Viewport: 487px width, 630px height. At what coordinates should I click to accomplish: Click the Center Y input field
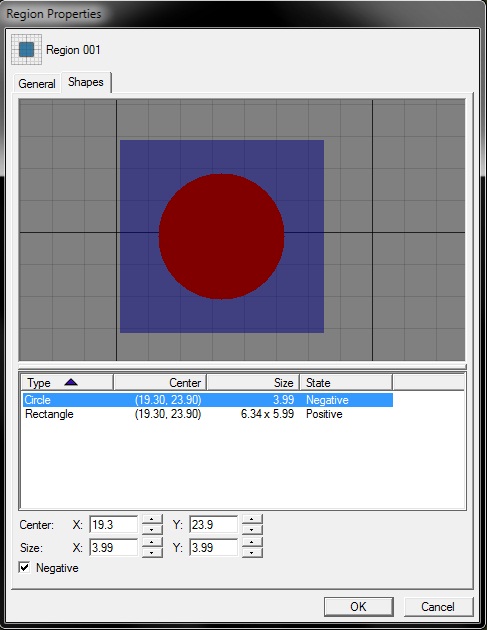tap(213, 525)
